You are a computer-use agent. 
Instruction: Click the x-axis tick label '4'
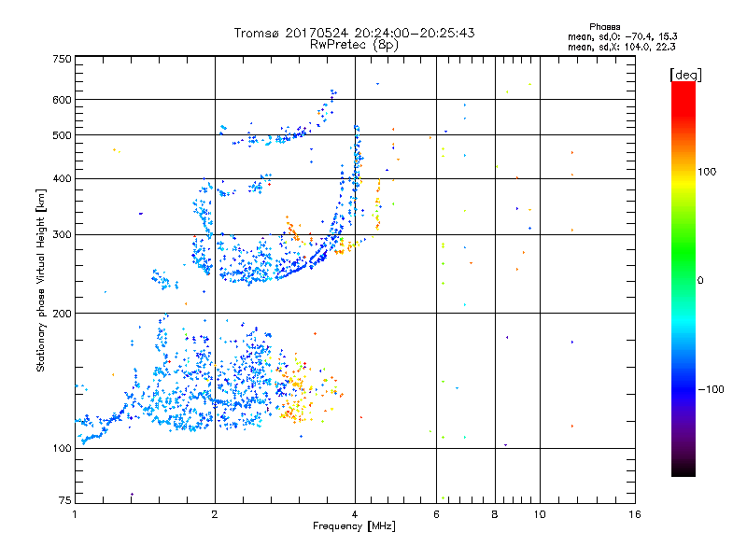click(x=355, y=514)
